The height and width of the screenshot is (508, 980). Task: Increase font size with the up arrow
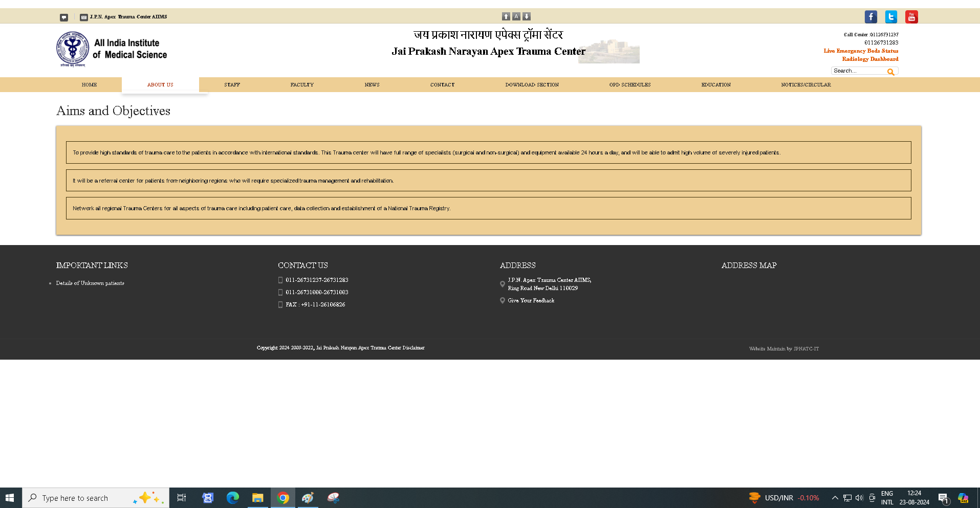click(506, 16)
